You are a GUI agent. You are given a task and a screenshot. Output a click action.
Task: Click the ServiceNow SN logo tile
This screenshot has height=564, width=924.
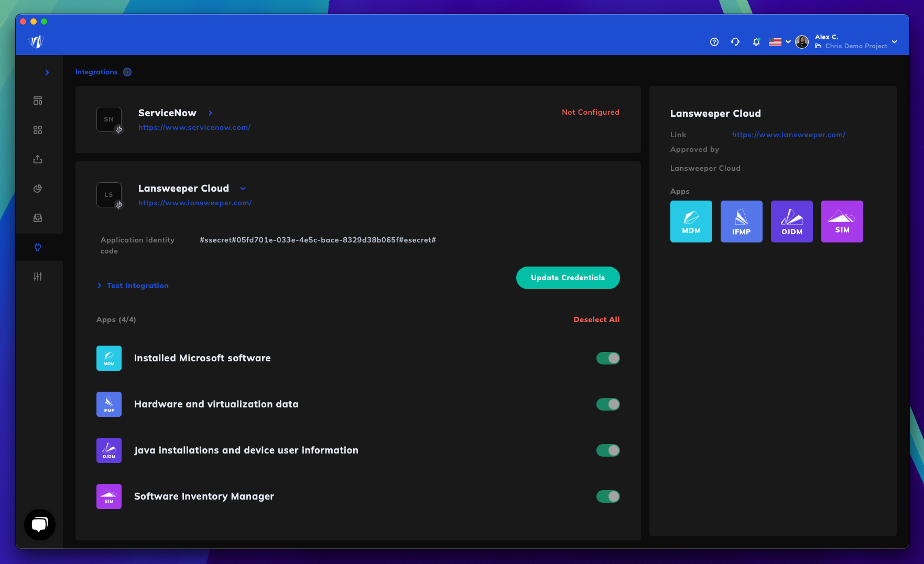pyautogui.click(x=109, y=119)
